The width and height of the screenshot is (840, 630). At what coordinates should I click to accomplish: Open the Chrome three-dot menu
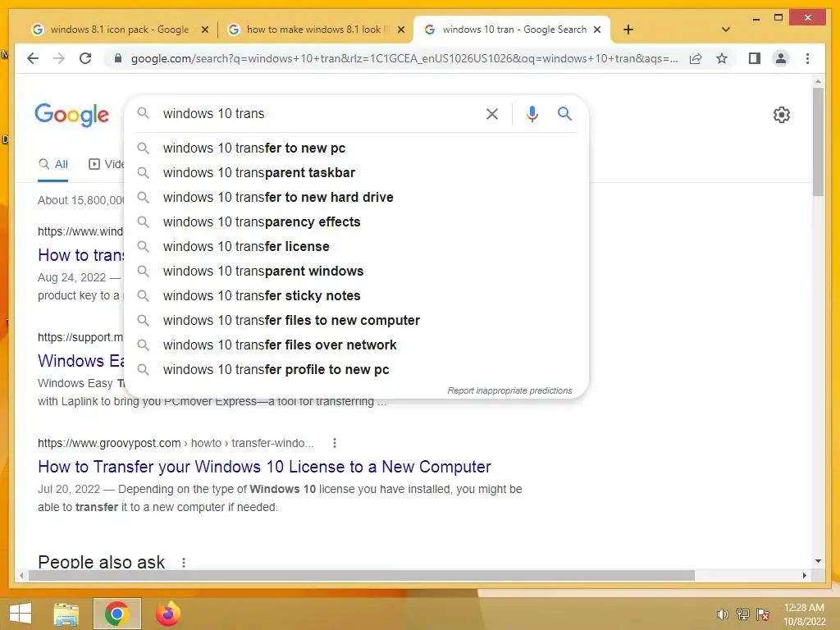pyautogui.click(x=807, y=58)
